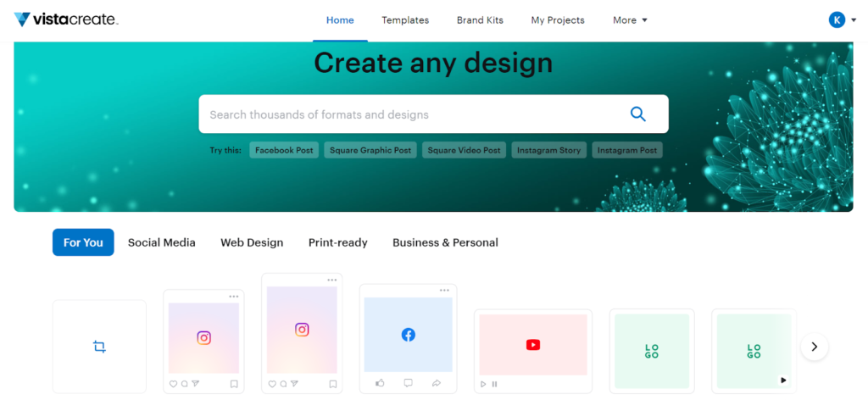Viewport: 868px width, 400px height.
Task: Click comment icon on Facebook card
Action: coord(408,382)
